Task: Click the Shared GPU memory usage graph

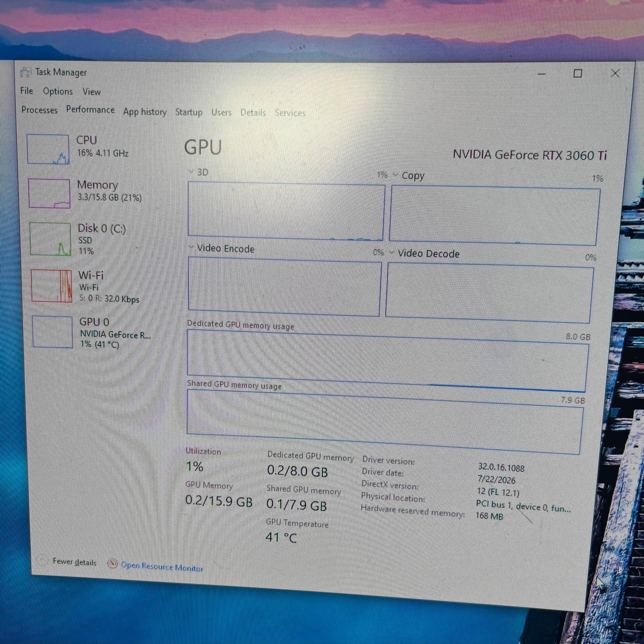Action: [x=385, y=422]
